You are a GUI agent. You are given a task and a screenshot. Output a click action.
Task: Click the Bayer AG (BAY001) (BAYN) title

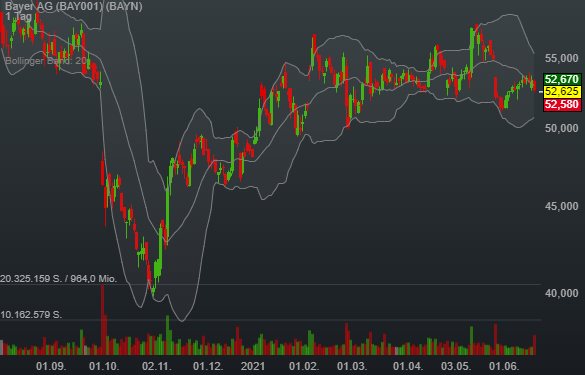(73, 6)
